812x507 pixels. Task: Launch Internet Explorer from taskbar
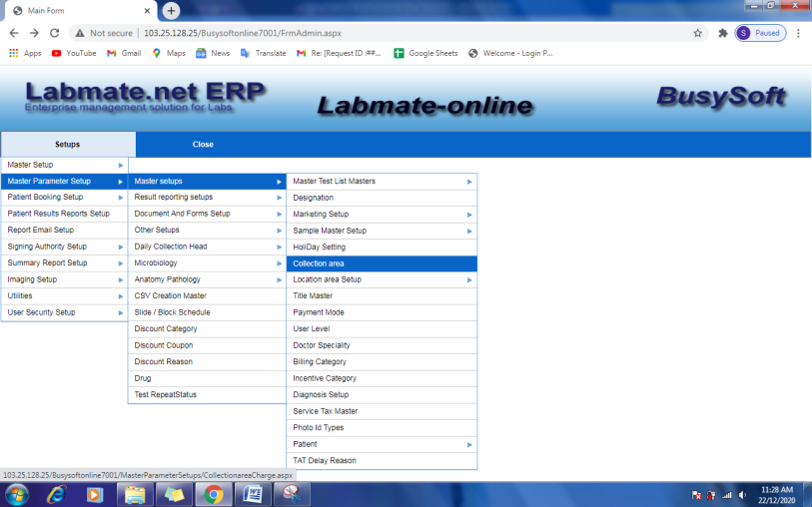(56, 495)
